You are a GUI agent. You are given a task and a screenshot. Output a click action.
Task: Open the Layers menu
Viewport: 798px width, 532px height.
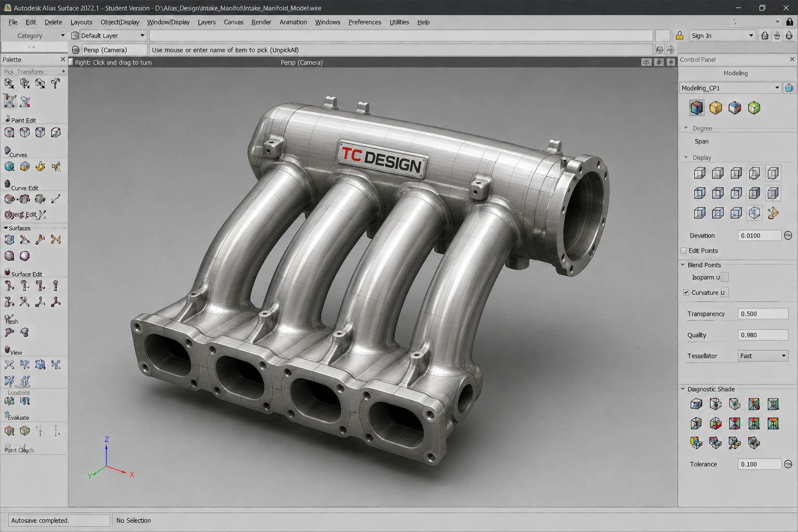click(206, 22)
